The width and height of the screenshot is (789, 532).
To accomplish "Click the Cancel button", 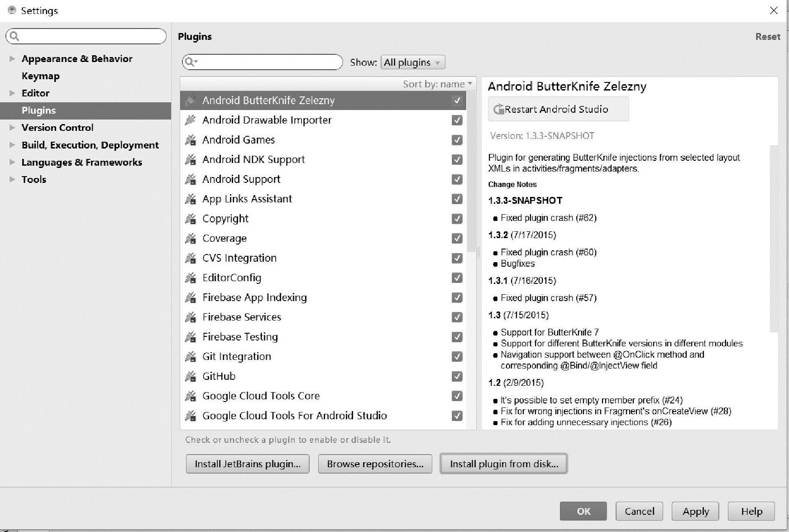I will coord(639,511).
